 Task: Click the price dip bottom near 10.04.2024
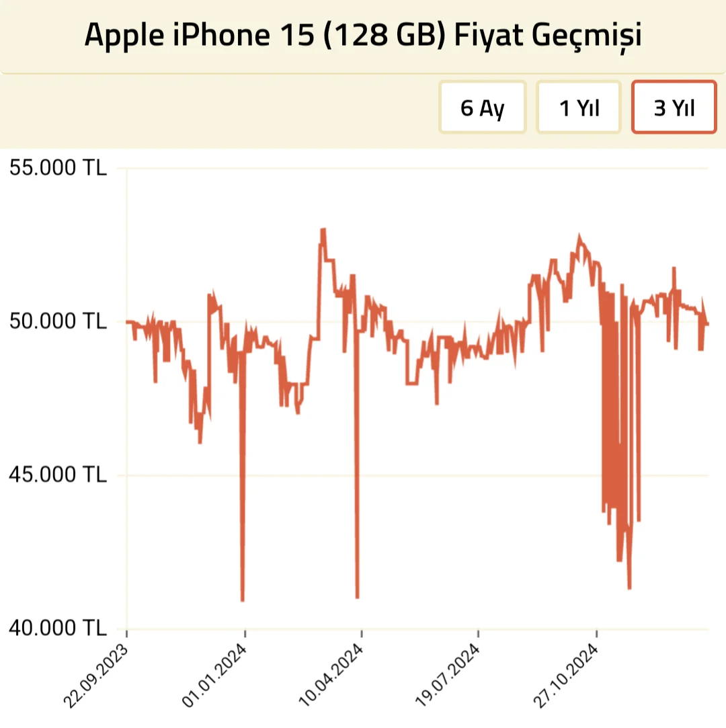357,596
